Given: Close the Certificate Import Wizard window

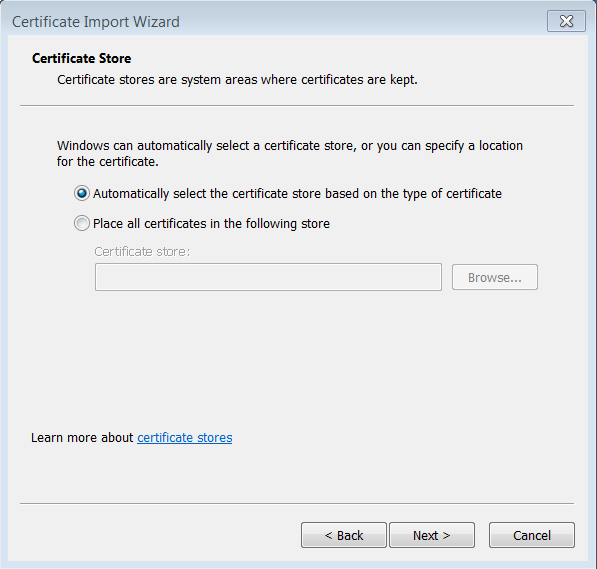Looking at the screenshot, I should pyautogui.click(x=566, y=21).
